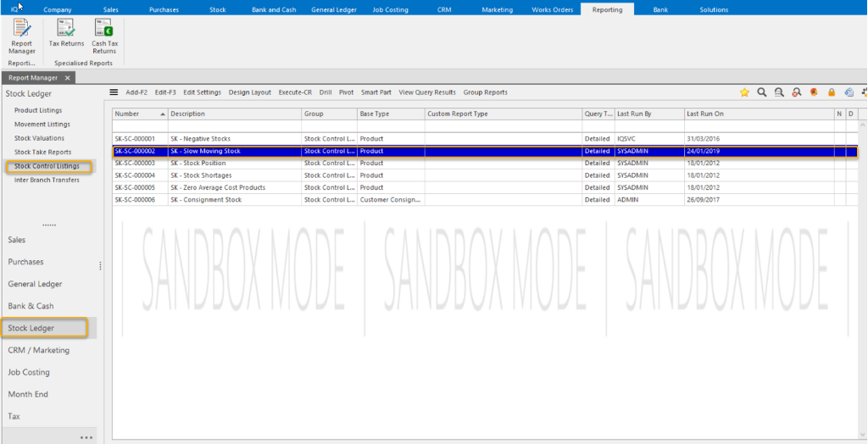
Task: Open the General Ledger ribbon tab
Action: click(x=334, y=9)
